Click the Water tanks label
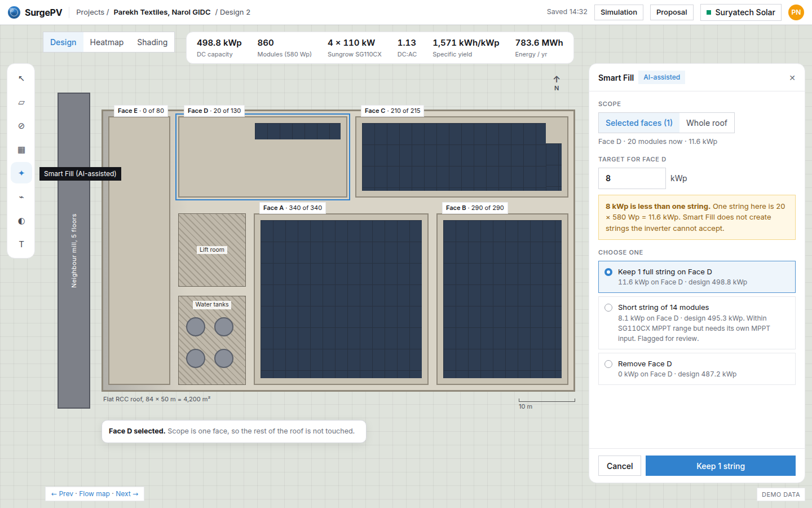Screen dimensions: 812x508 click(x=212, y=304)
